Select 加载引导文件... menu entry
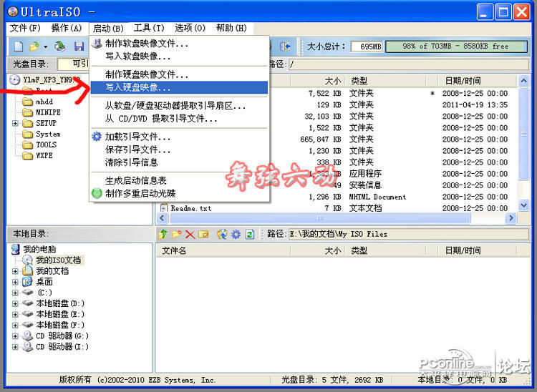Viewport: 537px width, 392px height. 179,137
